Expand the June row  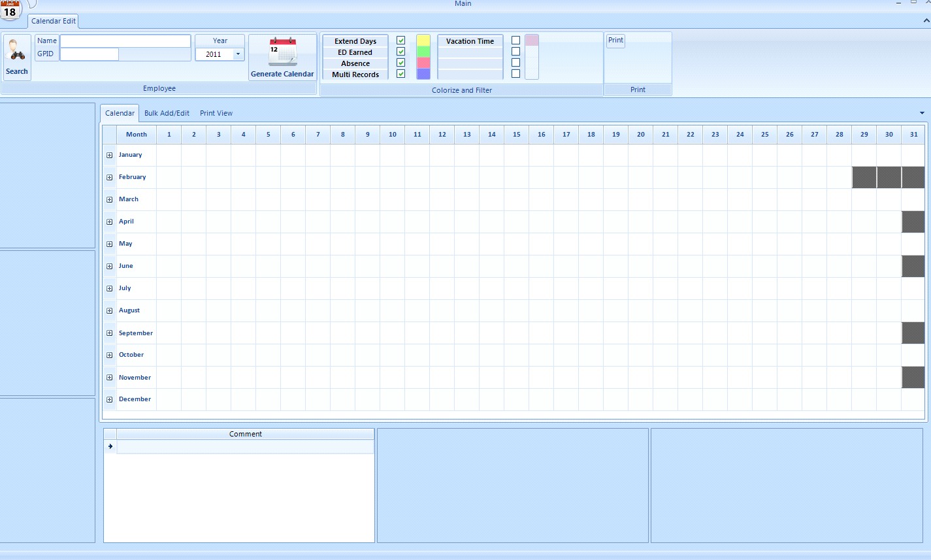[110, 267]
